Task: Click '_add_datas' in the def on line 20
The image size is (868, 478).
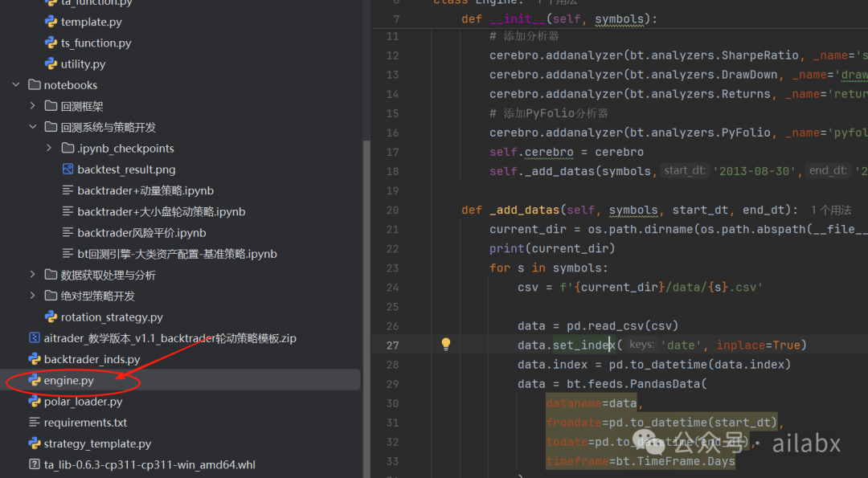Action: [x=524, y=210]
